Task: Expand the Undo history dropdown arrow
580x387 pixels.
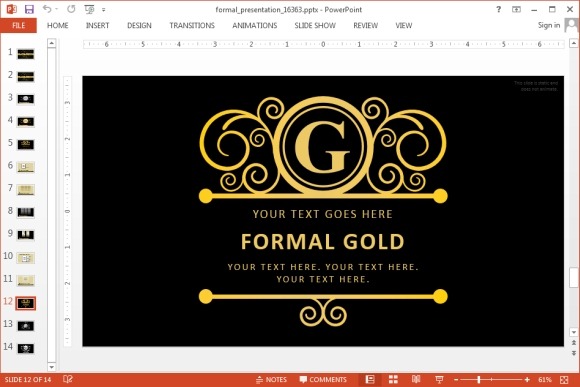Action: 57,9
